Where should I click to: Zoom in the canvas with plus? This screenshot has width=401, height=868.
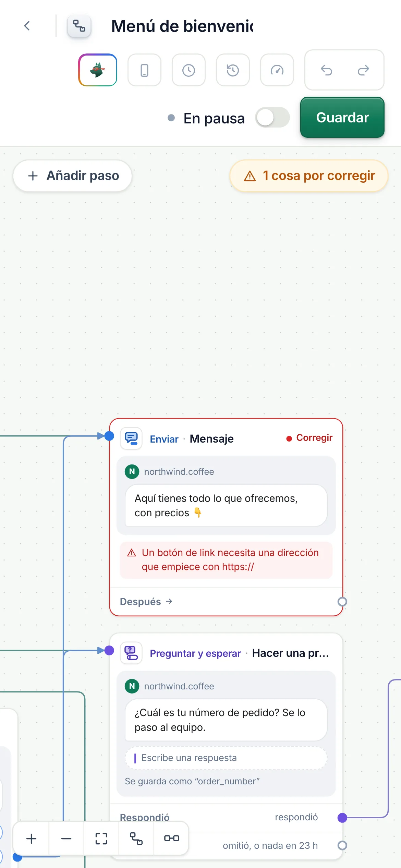click(32, 839)
